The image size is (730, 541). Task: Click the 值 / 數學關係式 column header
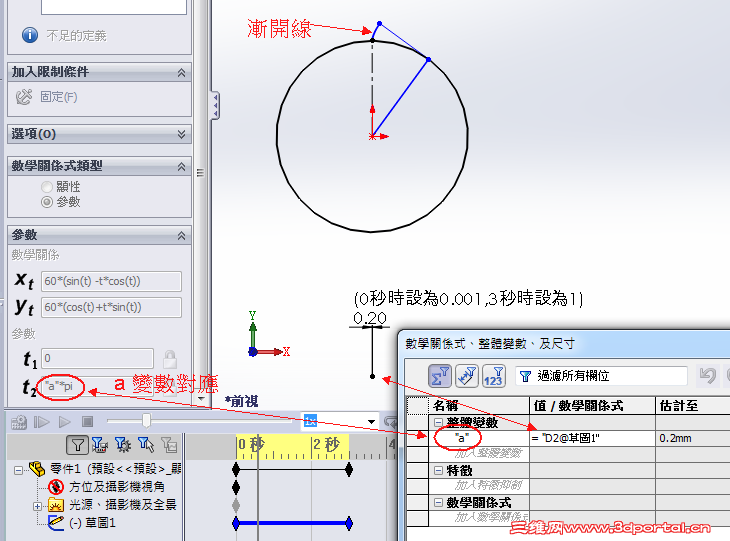(x=592, y=406)
